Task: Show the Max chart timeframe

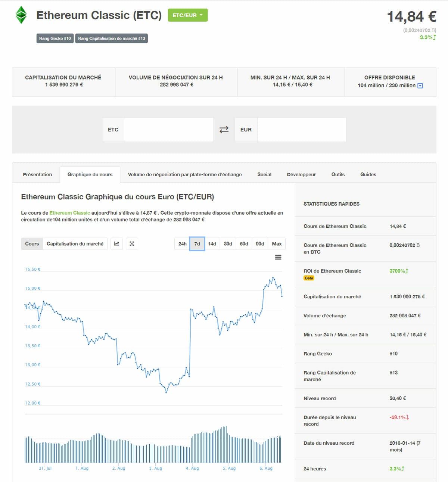Action: 276,243
